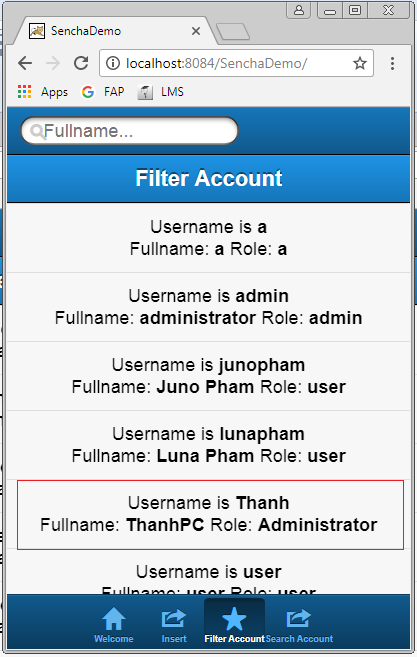
Task: Open Chrome's three-dot menu
Action: tap(392, 63)
